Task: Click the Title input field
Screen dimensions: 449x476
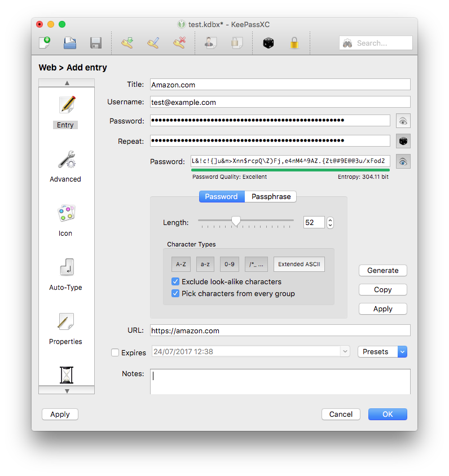Action: tap(280, 85)
